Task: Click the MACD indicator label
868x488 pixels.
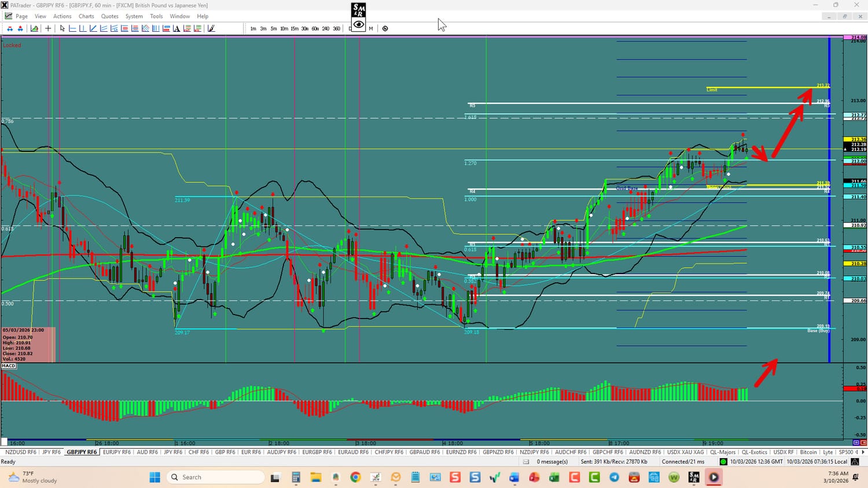Action: click(x=9, y=366)
